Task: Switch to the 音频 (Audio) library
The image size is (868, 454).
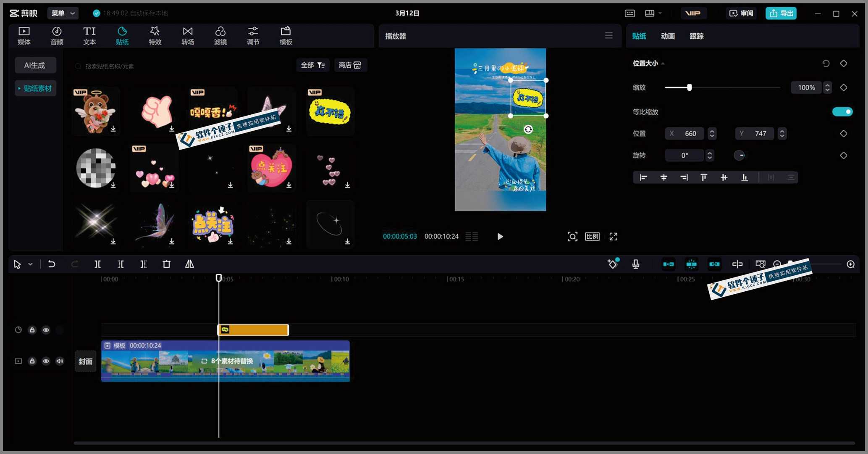Action: [57, 36]
